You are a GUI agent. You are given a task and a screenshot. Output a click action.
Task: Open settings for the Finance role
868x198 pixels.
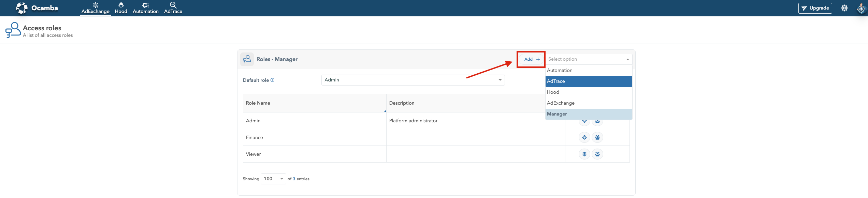[x=584, y=137]
